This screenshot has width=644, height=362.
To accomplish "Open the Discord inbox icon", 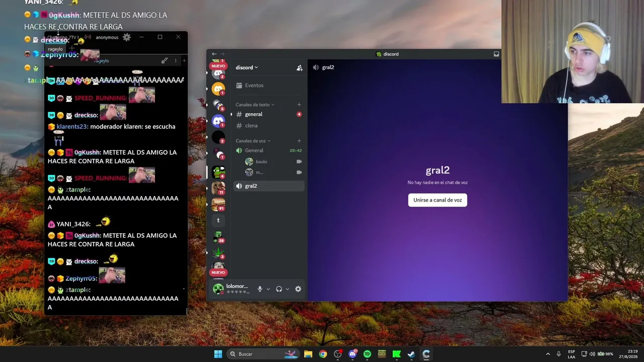I will coord(496,54).
